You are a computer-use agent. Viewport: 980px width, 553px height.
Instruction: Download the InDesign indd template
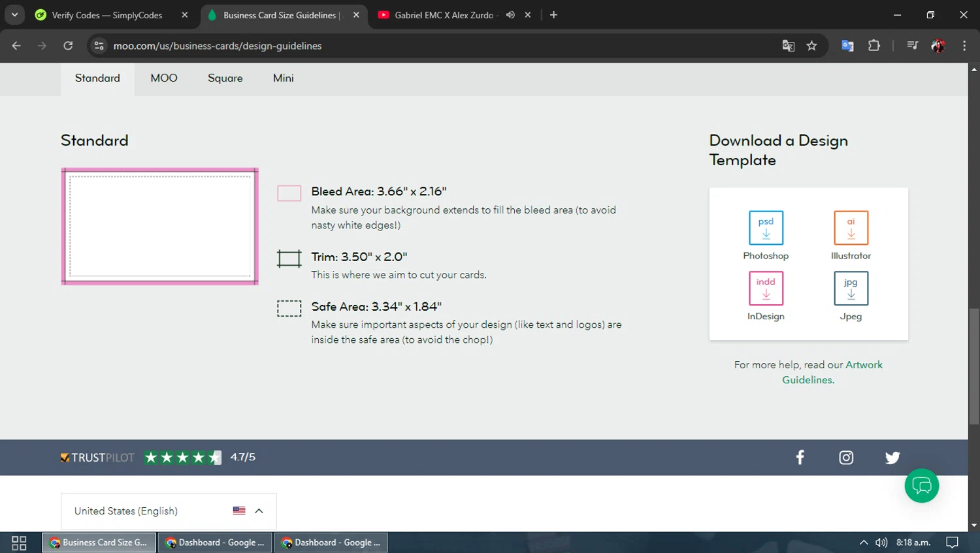tap(766, 289)
